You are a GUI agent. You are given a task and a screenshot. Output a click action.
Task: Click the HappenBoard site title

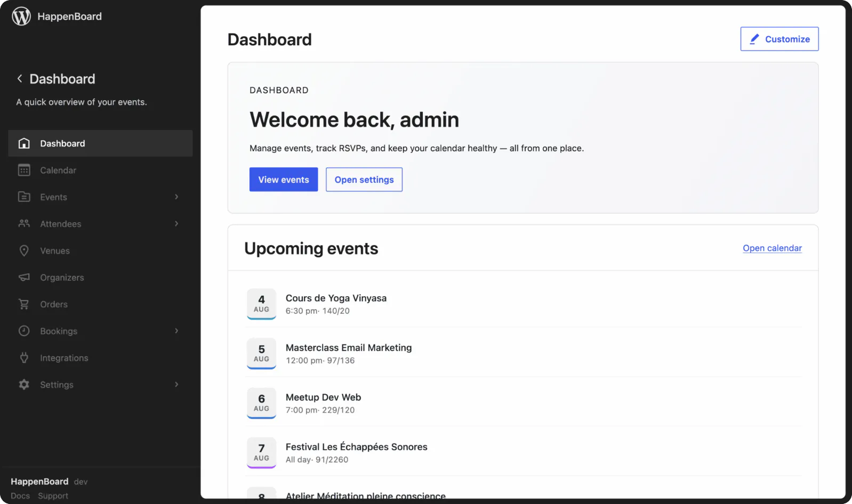tap(69, 17)
